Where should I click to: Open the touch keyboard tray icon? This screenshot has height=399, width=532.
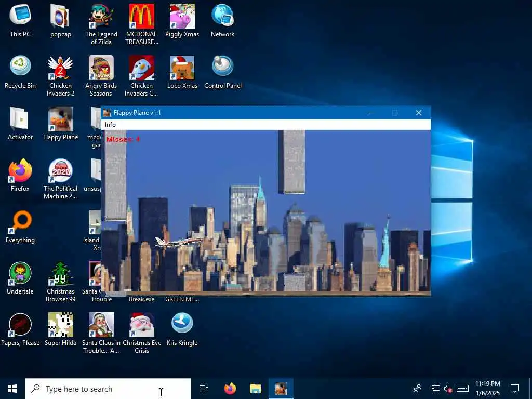462,389
